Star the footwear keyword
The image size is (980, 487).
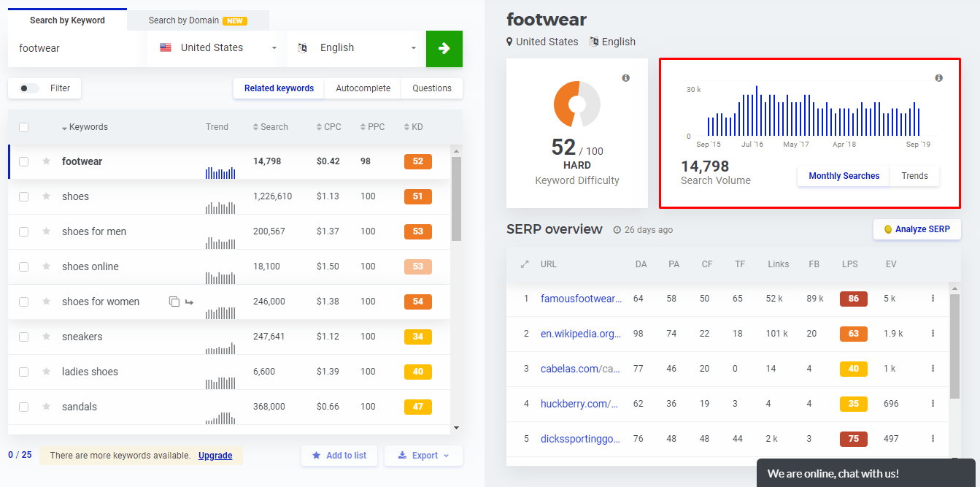pyautogui.click(x=46, y=161)
